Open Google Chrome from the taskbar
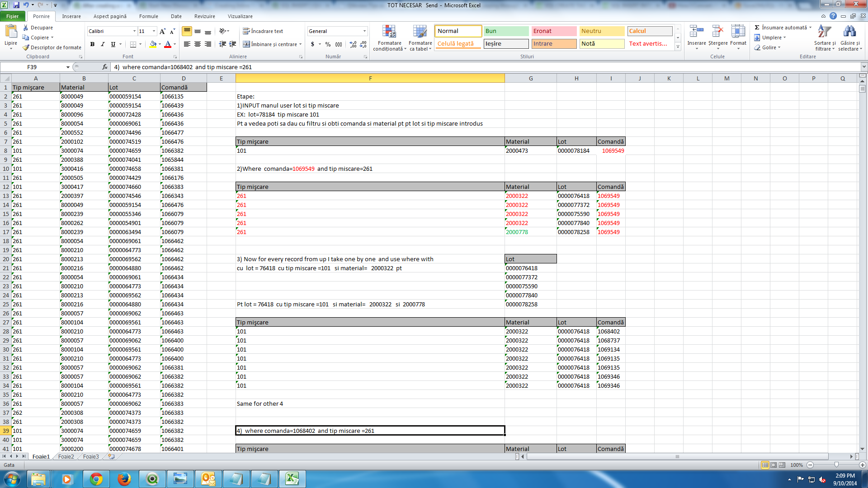Image resolution: width=868 pixels, height=488 pixels. tap(96, 479)
